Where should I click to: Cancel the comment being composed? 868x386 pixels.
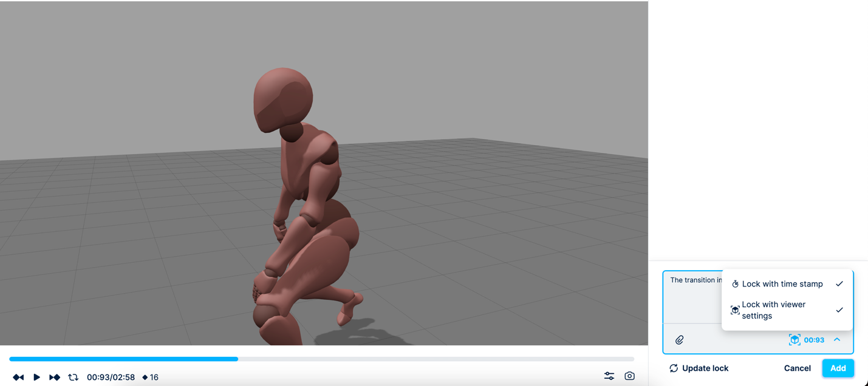click(797, 368)
